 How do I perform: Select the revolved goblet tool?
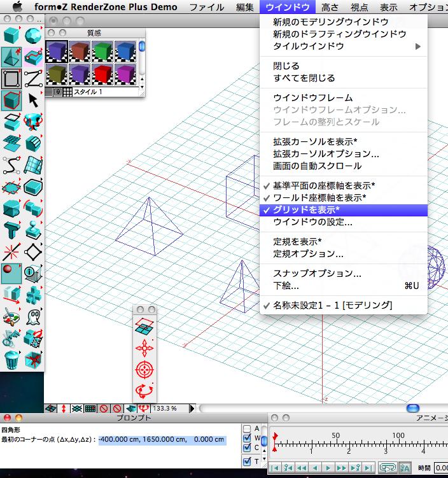coord(33,122)
